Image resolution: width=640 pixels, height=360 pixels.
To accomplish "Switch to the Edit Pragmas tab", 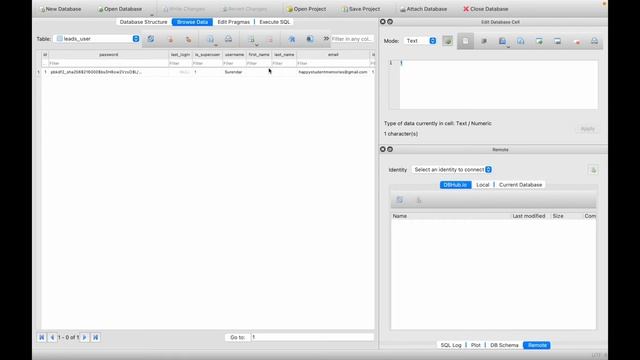I will (233, 22).
